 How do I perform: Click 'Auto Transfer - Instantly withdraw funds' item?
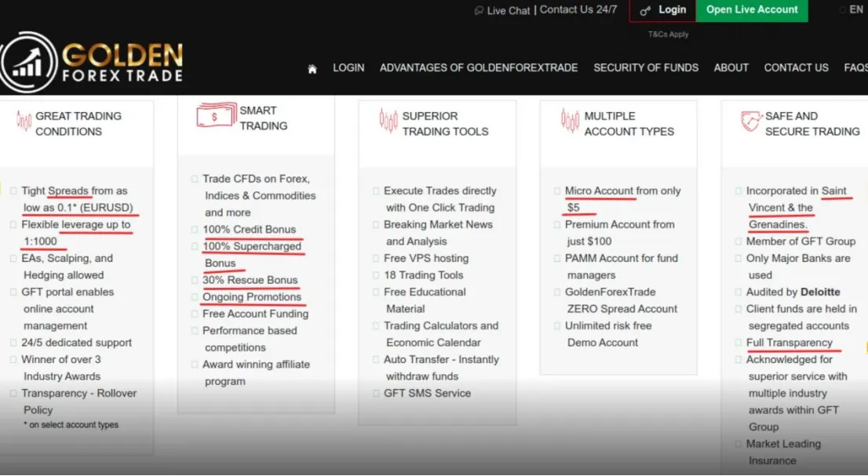pyautogui.click(x=441, y=368)
